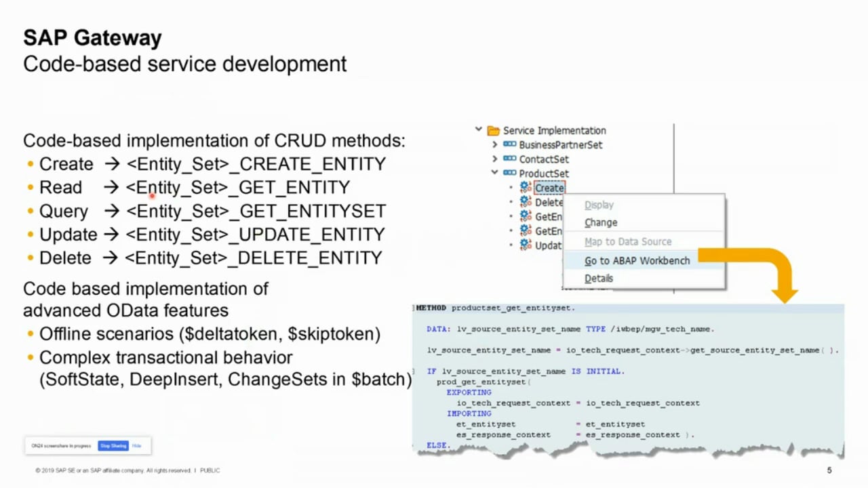Click the "ELSE." keyword in code
The image size is (868, 488).
[x=439, y=445]
